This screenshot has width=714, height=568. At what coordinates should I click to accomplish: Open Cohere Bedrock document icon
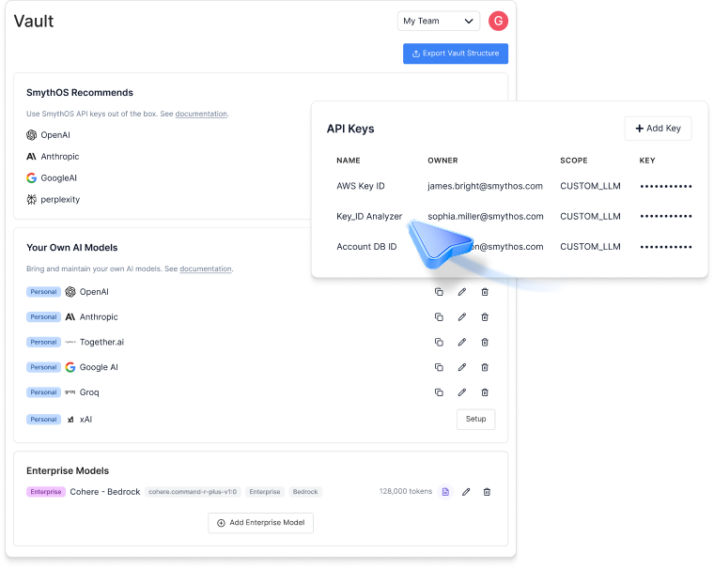pos(445,492)
